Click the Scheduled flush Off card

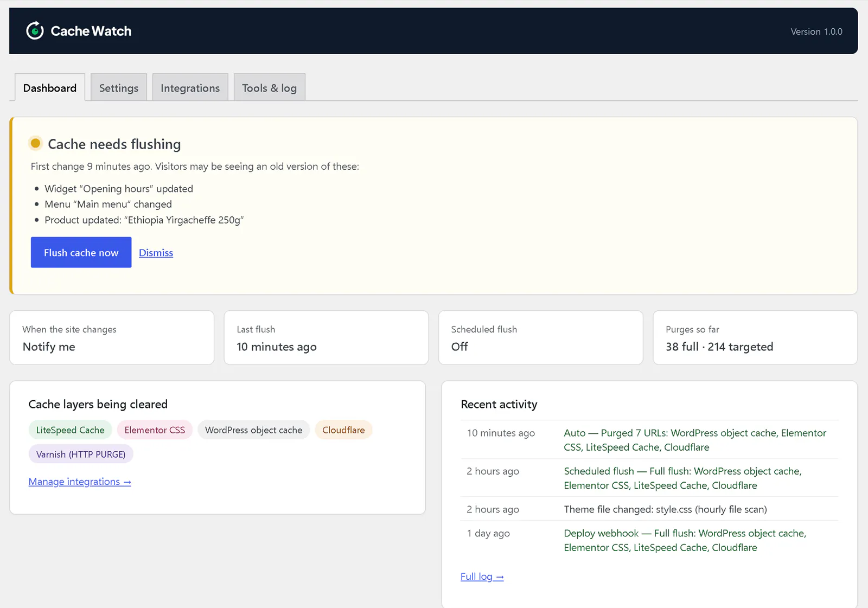point(541,338)
